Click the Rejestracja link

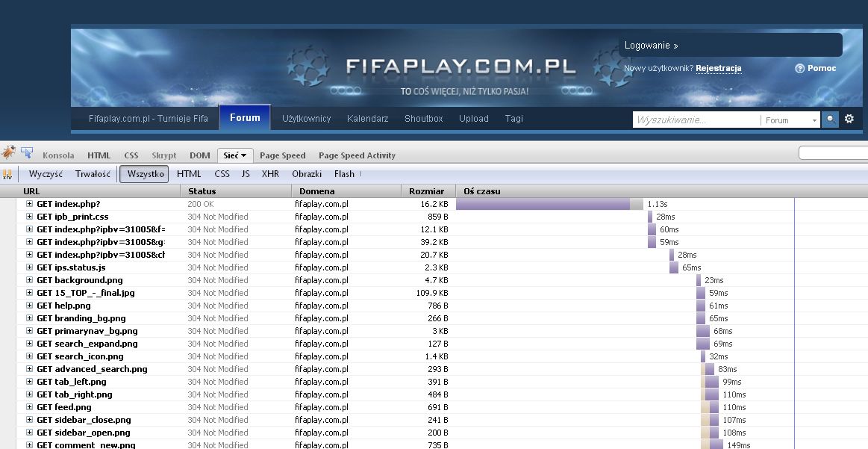coord(718,69)
